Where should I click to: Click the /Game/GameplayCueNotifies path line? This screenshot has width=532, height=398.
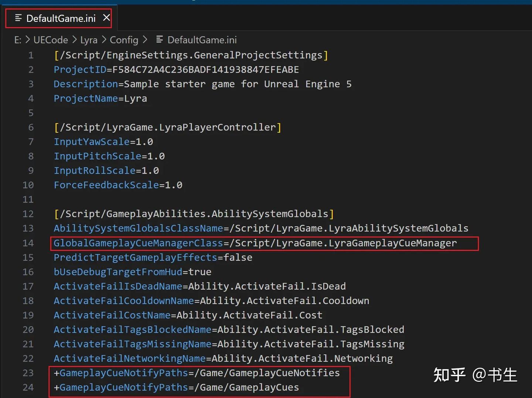(197, 373)
